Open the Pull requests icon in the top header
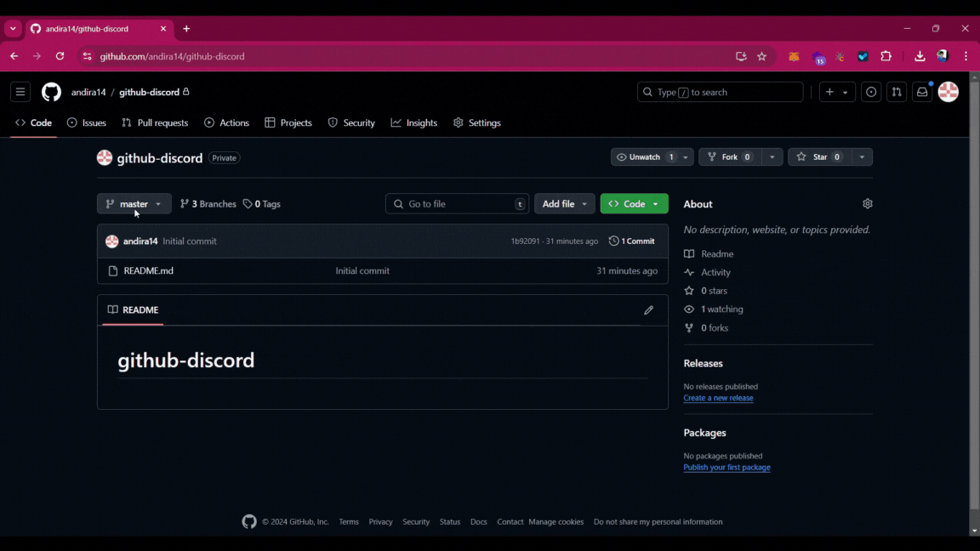The image size is (980, 551). (897, 92)
